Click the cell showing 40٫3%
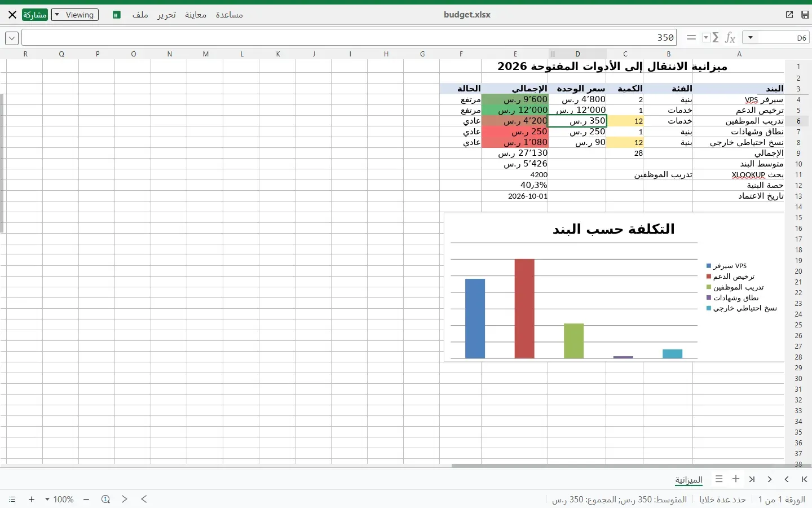This screenshot has height=508, width=812. pos(515,185)
